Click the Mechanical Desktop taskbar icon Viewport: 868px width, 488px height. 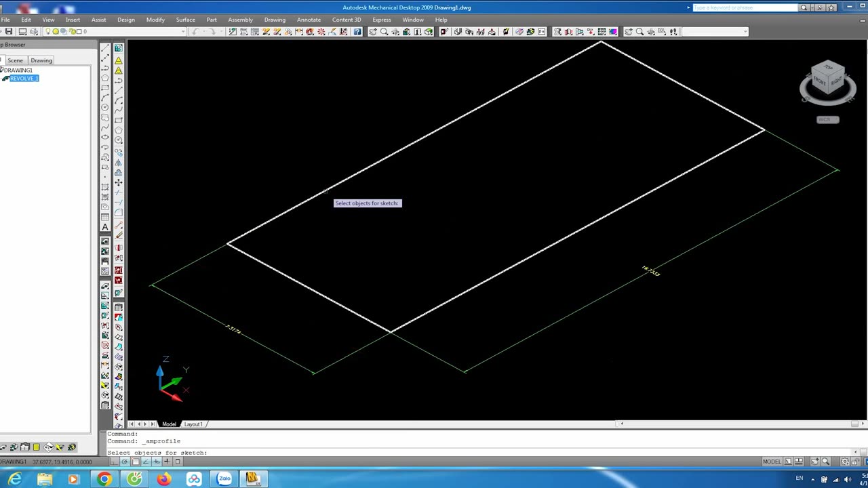253,479
